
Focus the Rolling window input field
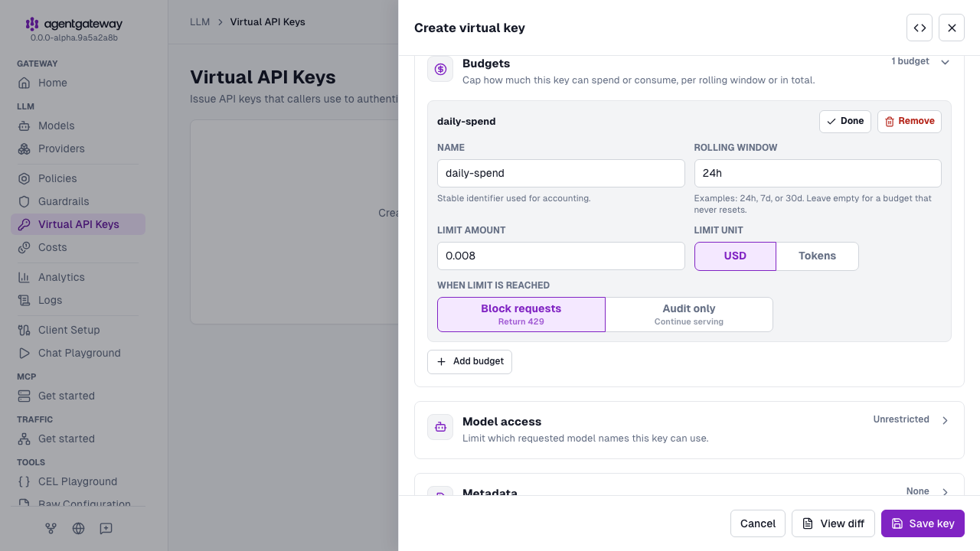(x=818, y=173)
